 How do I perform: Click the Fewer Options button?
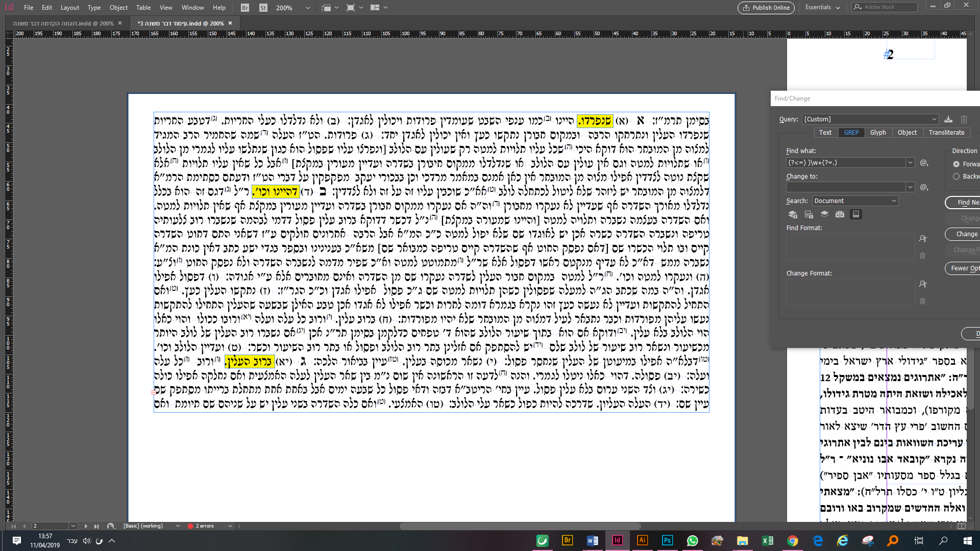(964, 268)
